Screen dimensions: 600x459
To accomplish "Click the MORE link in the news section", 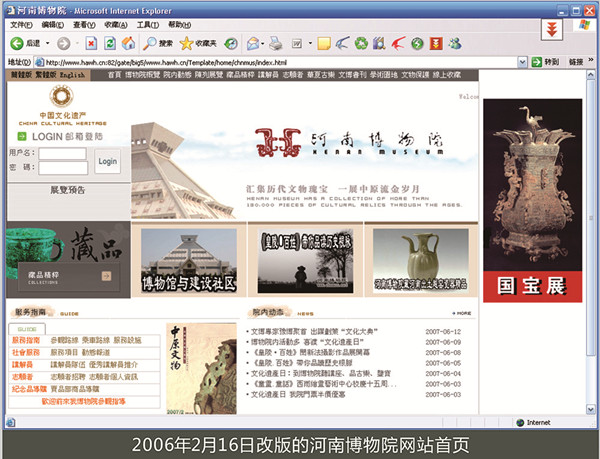I will coord(462,313).
